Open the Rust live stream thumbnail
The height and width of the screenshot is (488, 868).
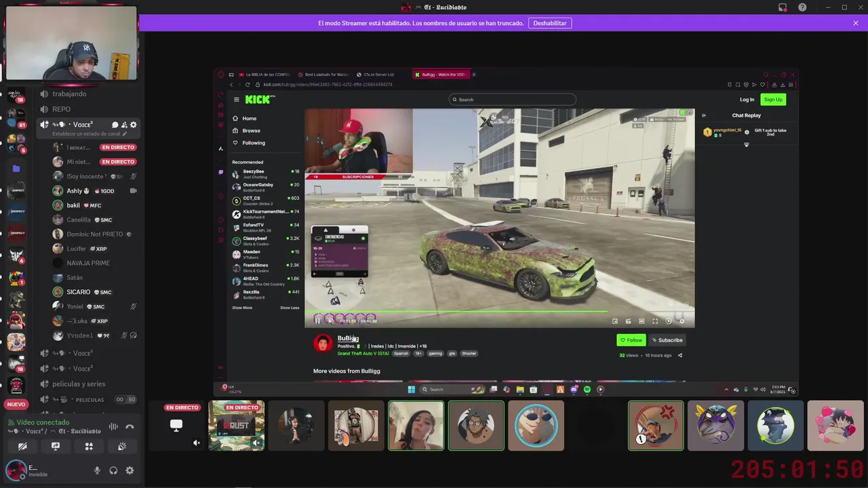coord(236,426)
